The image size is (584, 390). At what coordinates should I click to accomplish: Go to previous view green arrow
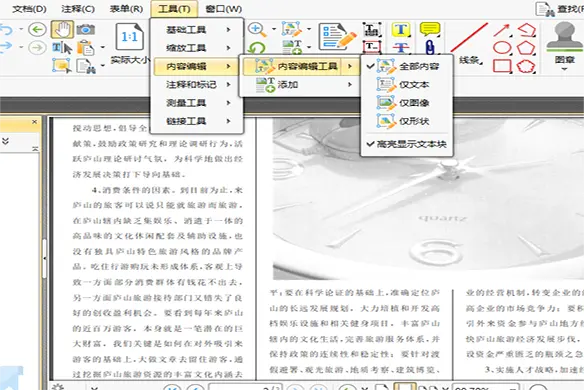pyautogui.click(x=37, y=29)
